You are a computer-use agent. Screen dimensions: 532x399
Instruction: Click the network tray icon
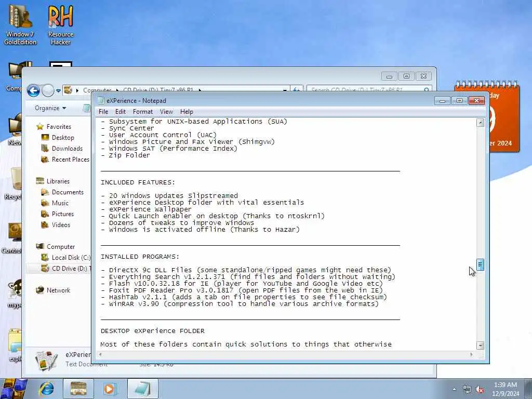tap(467, 390)
